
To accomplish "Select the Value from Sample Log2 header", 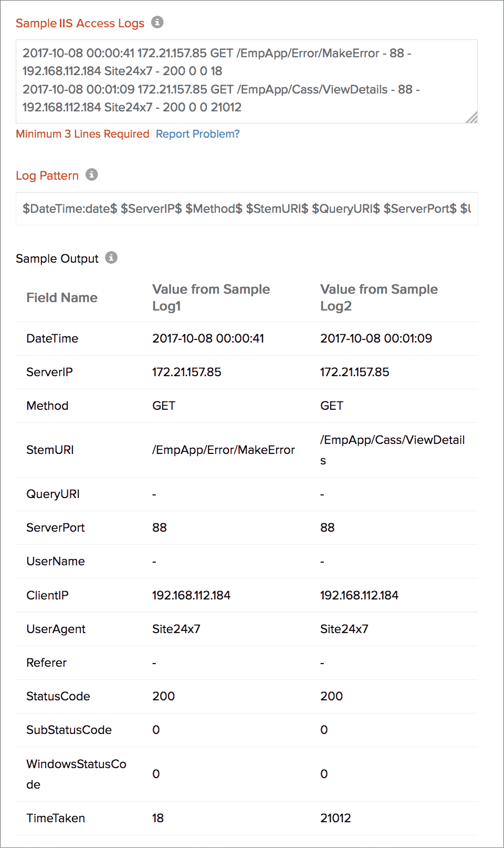I will 379,297.
